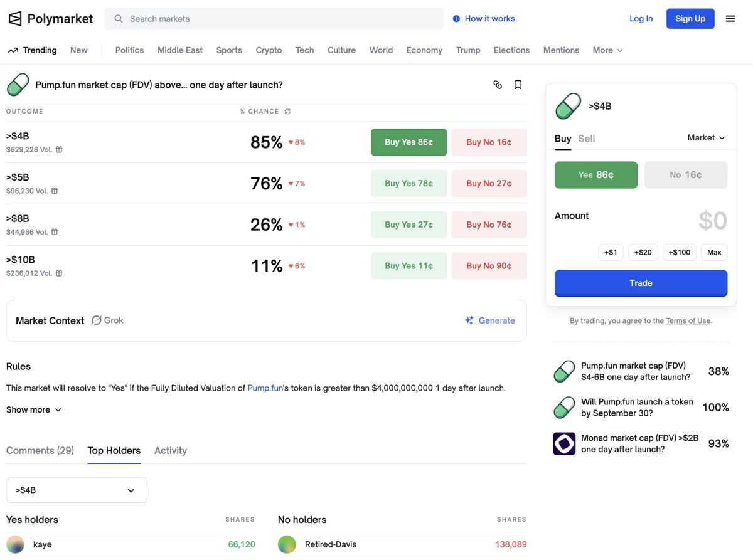Click the Monad market icon
The height and width of the screenshot is (560, 753).
[564, 443]
